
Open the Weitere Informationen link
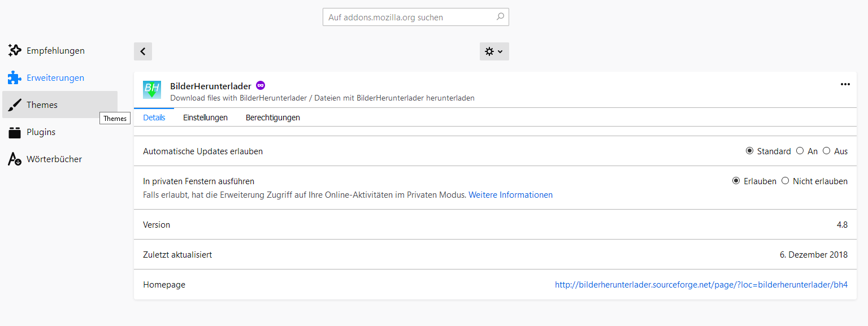click(x=510, y=195)
